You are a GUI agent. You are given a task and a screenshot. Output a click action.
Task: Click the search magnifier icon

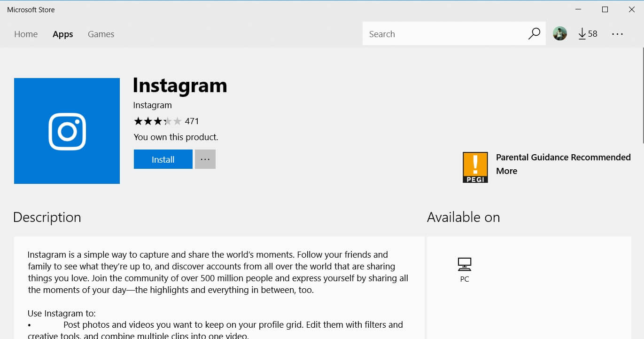(534, 34)
